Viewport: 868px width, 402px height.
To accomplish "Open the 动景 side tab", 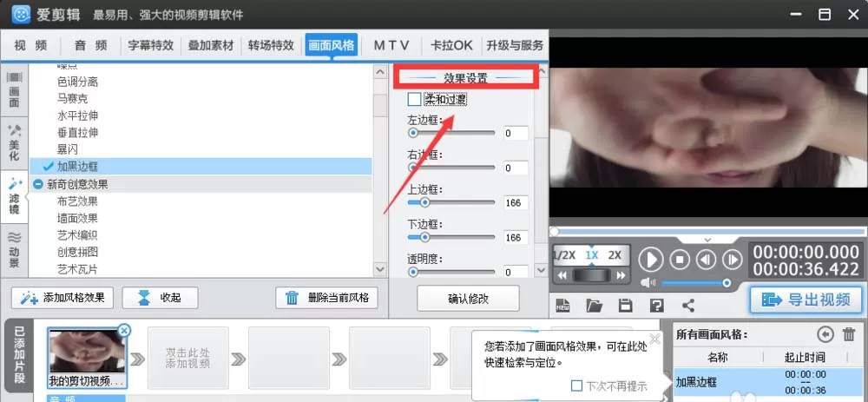I will coord(14,250).
